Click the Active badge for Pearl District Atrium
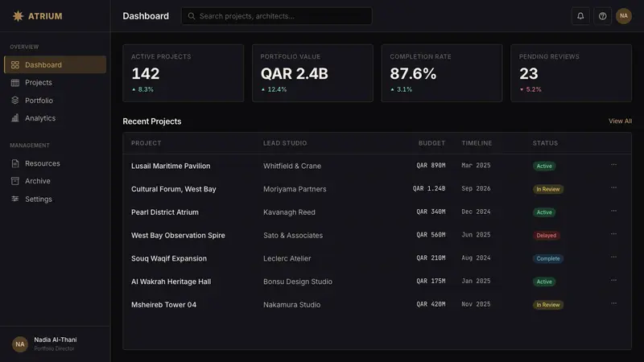Image resolution: width=644 pixels, height=362 pixels. pyautogui.click(x=544, y=212)
